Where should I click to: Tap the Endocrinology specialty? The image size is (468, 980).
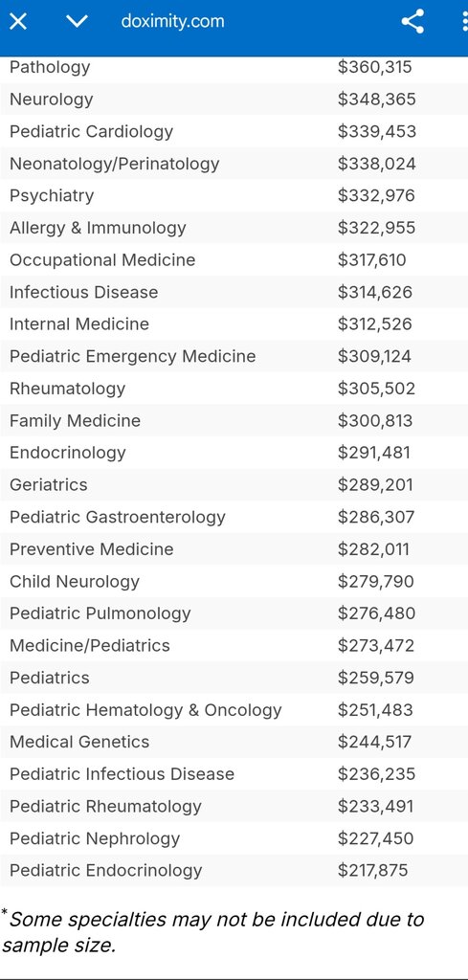68,453
